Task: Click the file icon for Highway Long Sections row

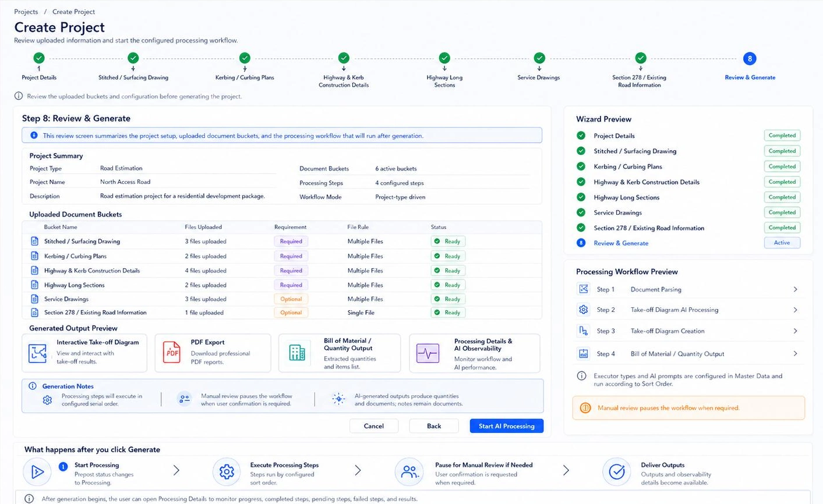Action: 34,285
